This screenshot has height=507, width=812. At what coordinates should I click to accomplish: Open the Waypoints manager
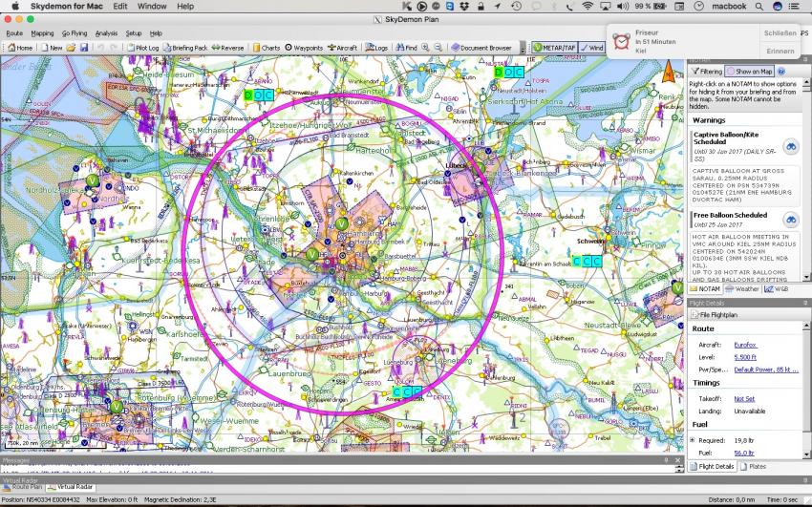[x=304, y=48]
